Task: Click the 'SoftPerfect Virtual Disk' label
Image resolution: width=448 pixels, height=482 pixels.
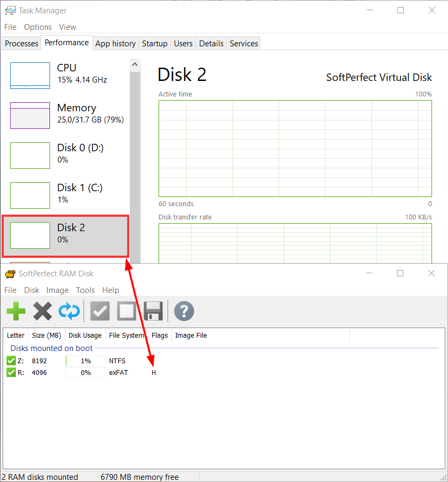Action: click(x=379, y=77)
